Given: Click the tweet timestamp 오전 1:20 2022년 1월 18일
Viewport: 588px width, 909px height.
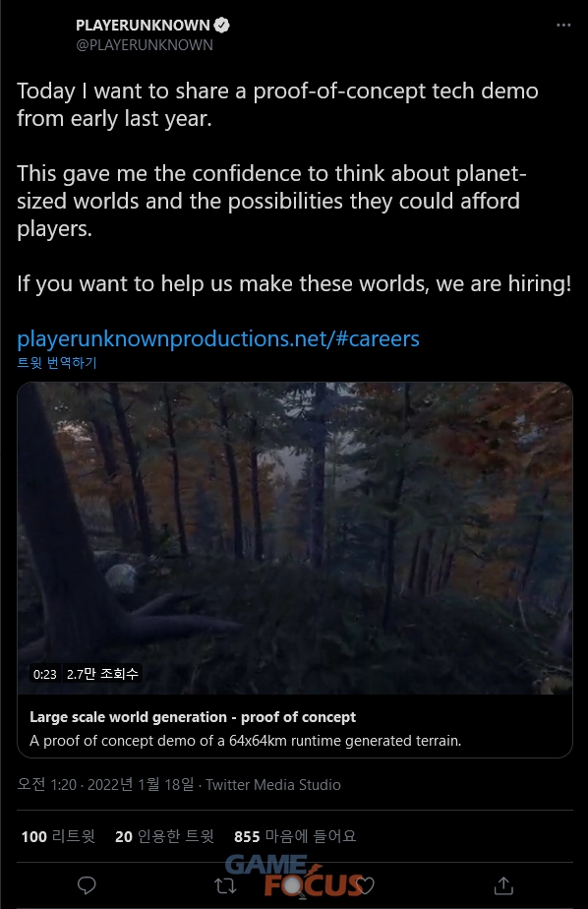Looking at the screenshot, I should (x=105, y=785).
